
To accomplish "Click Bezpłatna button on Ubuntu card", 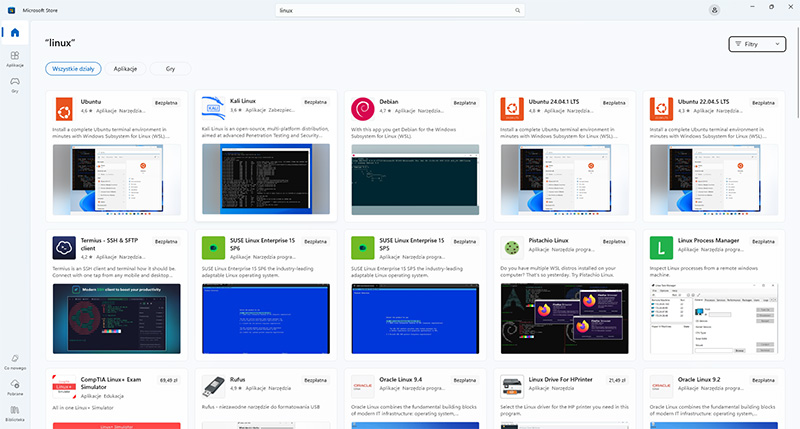I will 166,103.
